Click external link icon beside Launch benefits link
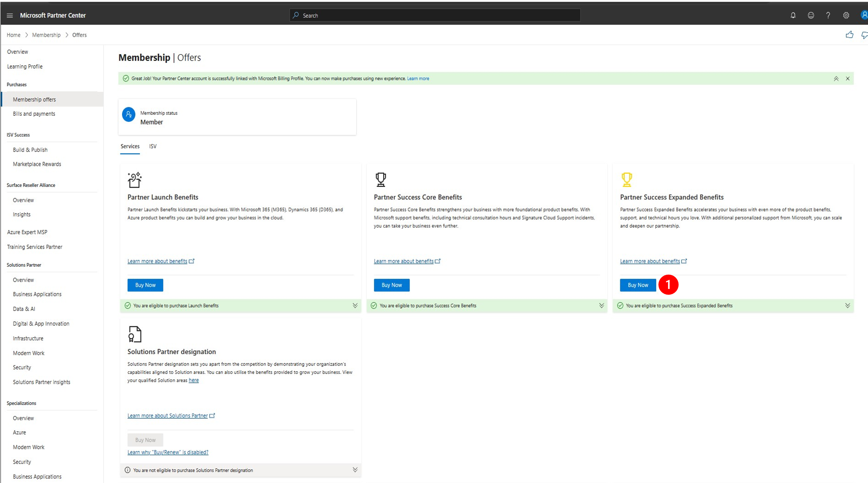This screenshot has height=483, width=868. click(192, 261)
